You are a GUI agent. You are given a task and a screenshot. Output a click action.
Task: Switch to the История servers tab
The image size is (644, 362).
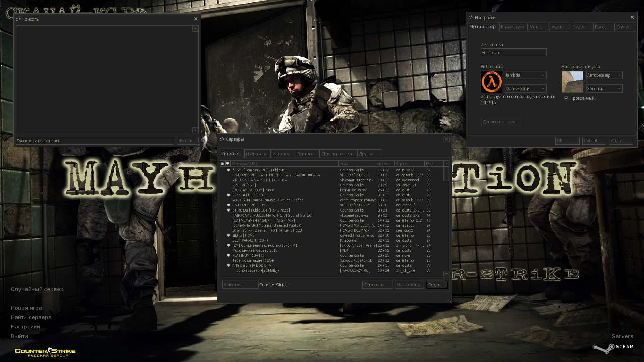coord(283,154)
